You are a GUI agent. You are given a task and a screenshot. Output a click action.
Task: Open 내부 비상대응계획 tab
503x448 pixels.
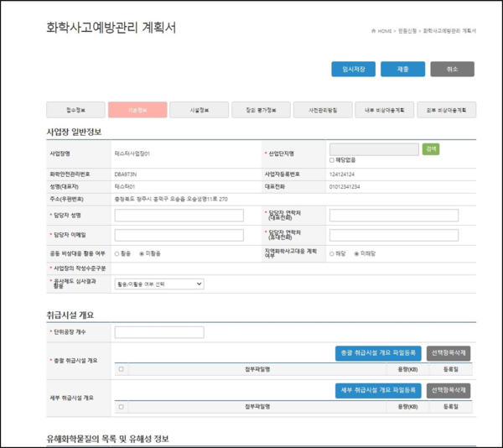(x=384, y=110)
